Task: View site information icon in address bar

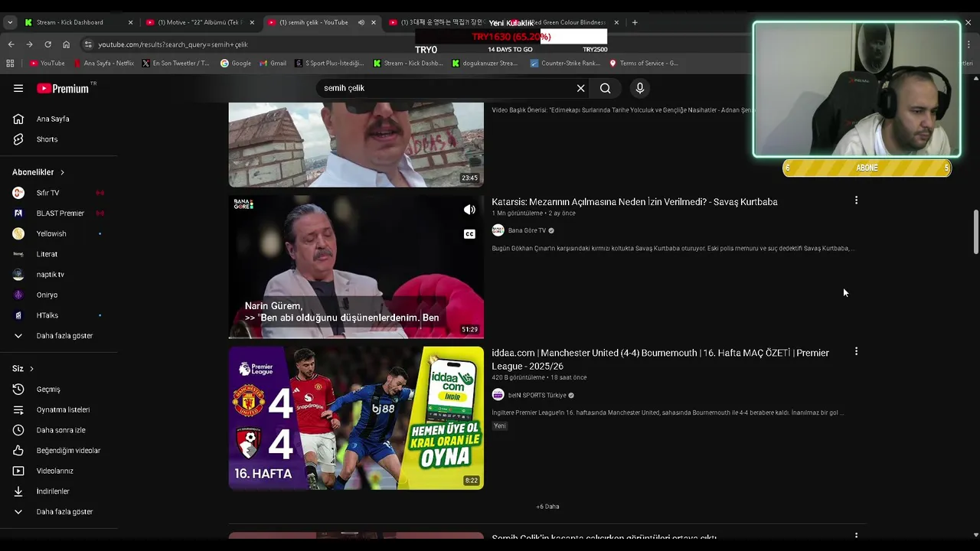Action: coord(88,44)
